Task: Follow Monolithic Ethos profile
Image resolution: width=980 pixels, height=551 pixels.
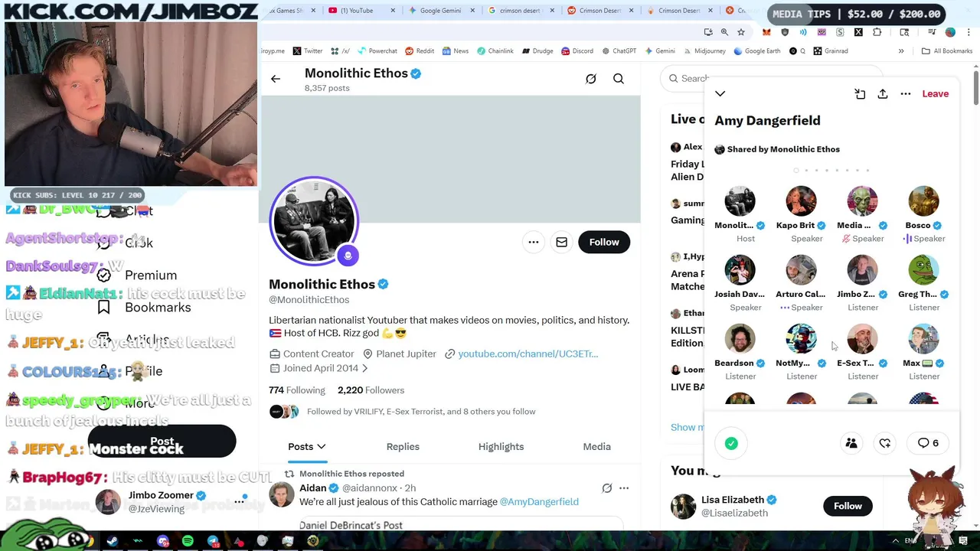Action: [x=604, y=242]
